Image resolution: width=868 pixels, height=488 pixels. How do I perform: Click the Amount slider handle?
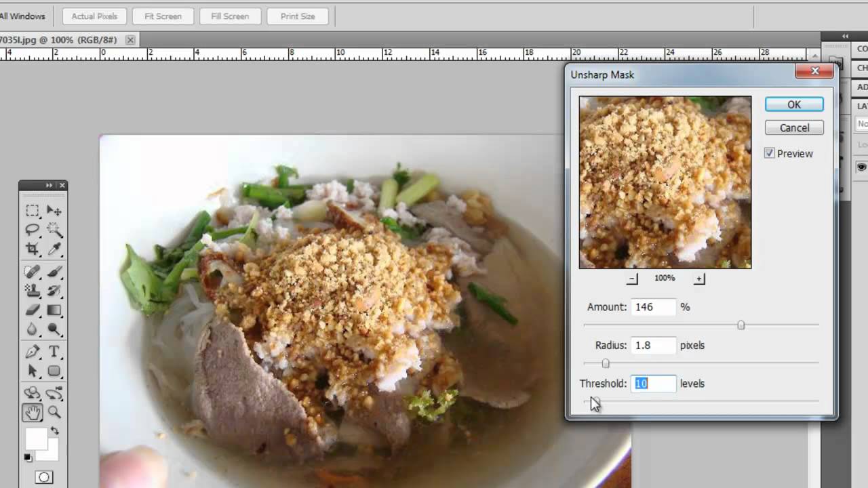(741, 325)
